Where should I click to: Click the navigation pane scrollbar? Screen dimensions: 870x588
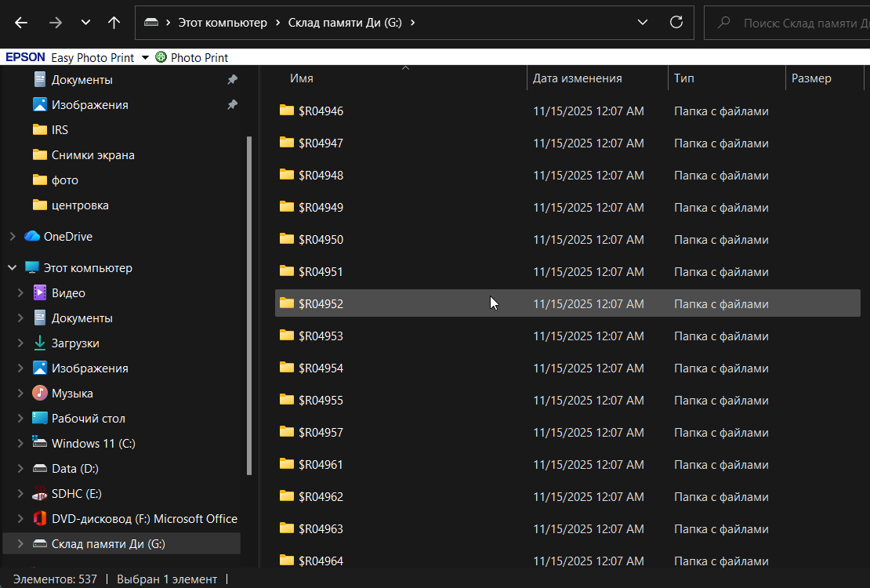249,306
